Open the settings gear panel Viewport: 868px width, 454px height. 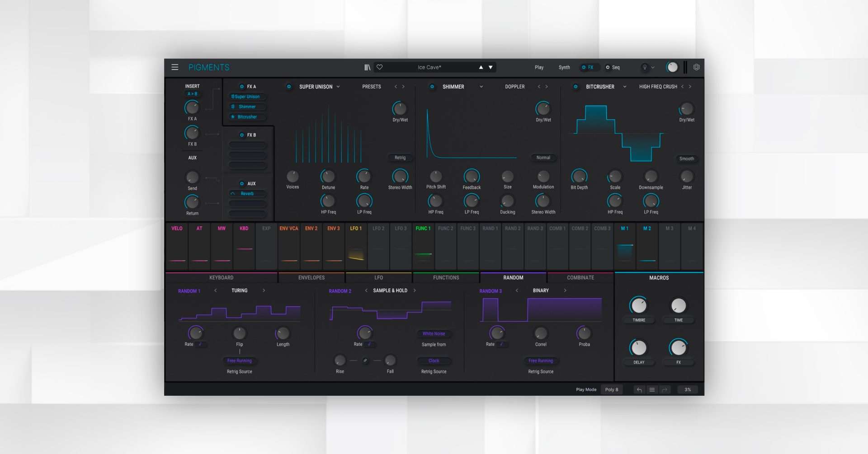pyautogui.click(x=696, y=67)
